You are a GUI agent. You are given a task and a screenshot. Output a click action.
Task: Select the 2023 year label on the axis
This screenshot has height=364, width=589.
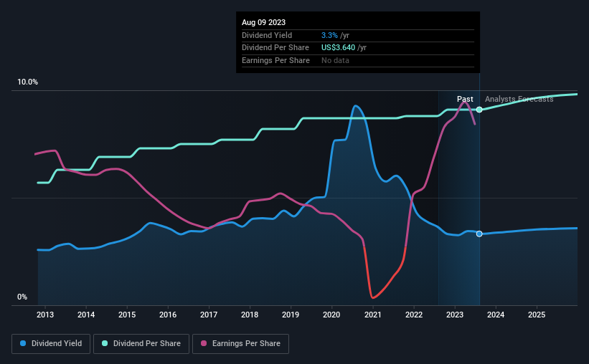point(455,315)
